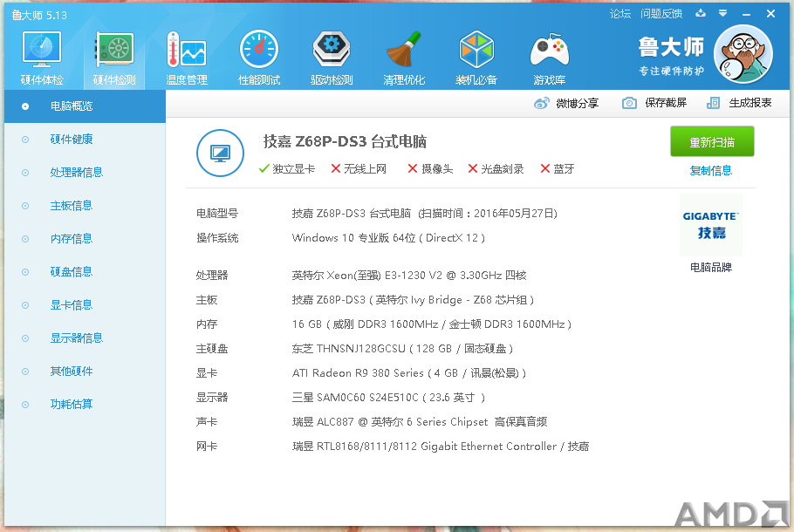Open the 问题反馈 feedback link
The height and width of the screenshot is (532, 794).
pos(661,14)
